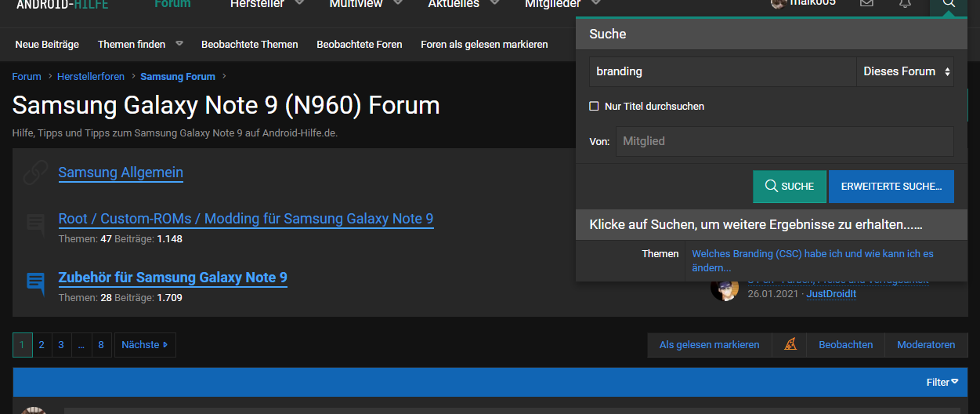Go to page 2 in pagination

tap(42, 345)
